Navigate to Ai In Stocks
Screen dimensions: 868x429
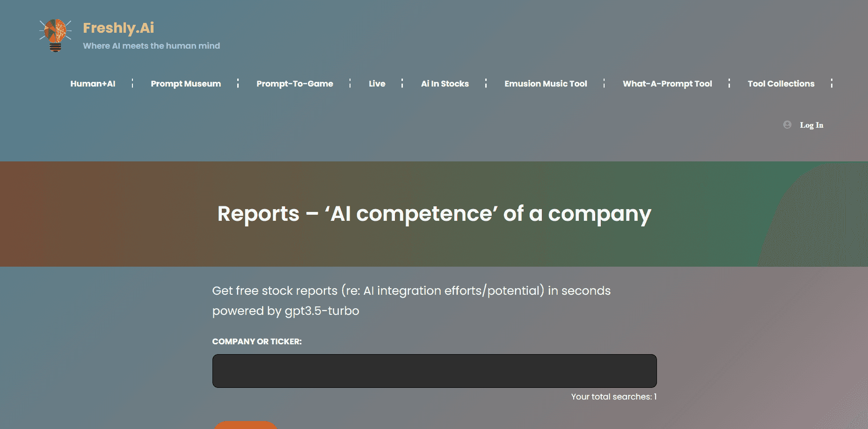click(x=445, y=84)
